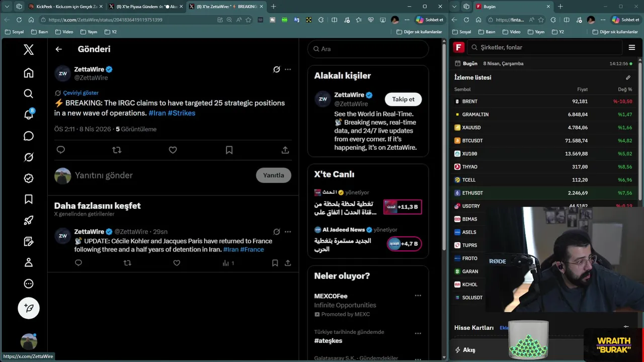This screenshot has height=362, width=644.
Task: Focus Şirketler, fonlar search in Fintables
Action: coord(545,47)
